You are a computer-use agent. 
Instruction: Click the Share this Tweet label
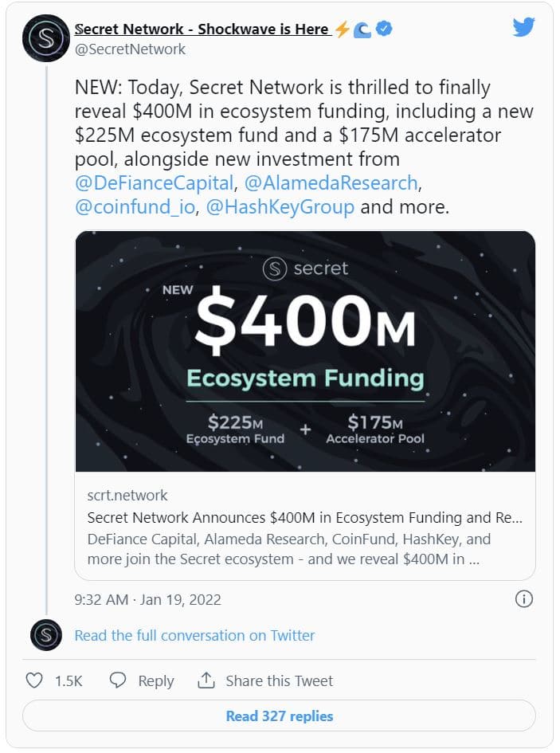tap(279, 680)
